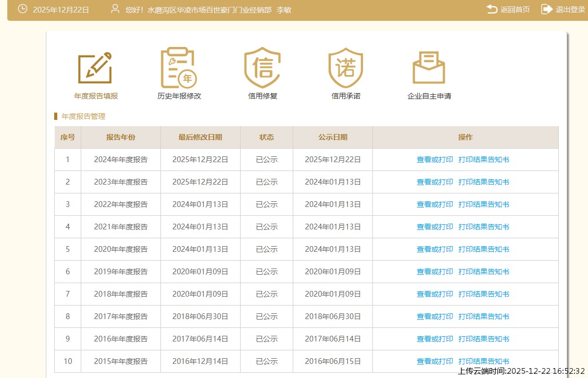Click 查看或打印 for 2016年年度报告
Image resolution: width=588 pixels, height=378 pixels.
point(434,339)
